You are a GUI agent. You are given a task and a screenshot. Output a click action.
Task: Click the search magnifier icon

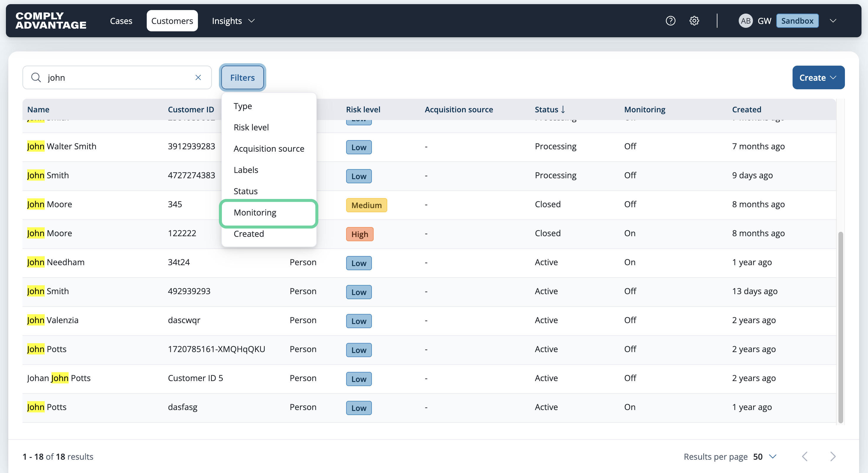coord(36,77)
